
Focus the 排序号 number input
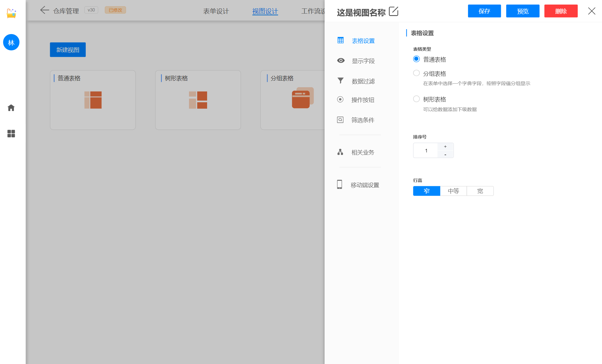[426, 150]
